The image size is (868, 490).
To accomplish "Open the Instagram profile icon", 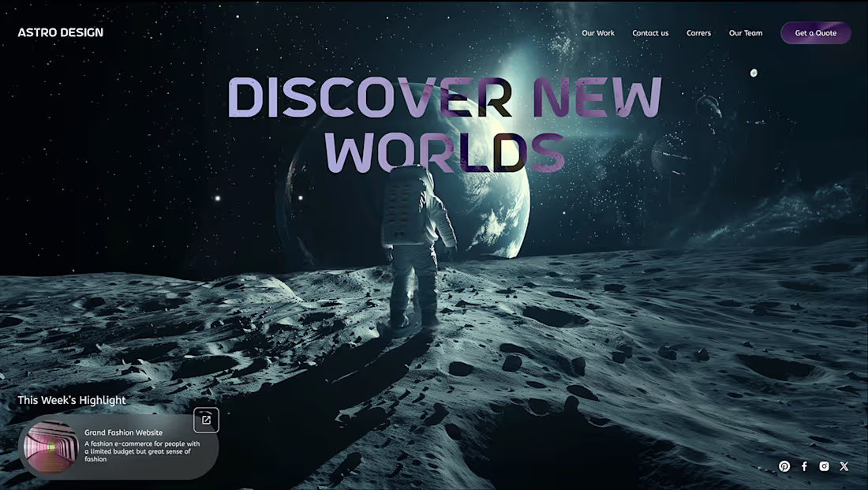I will pyautogui.click(x=824, y=466).
